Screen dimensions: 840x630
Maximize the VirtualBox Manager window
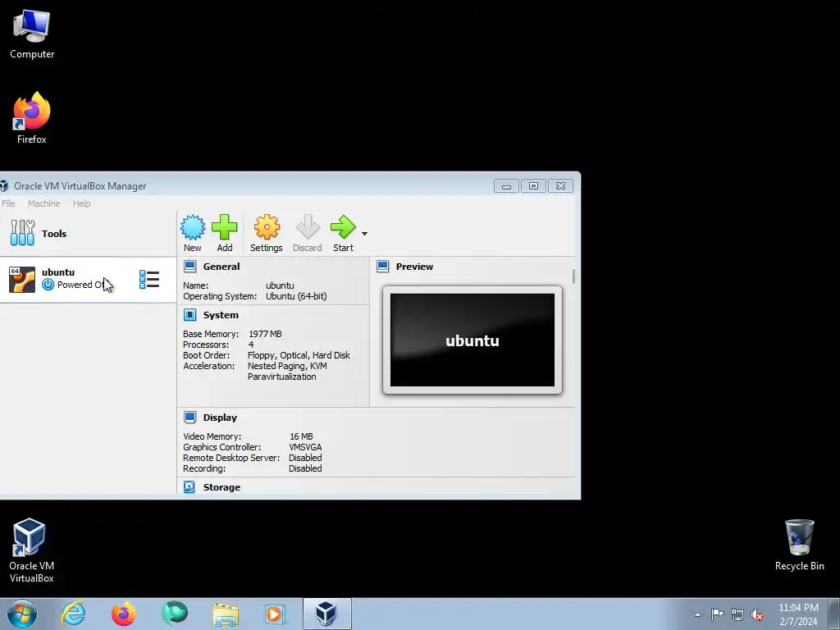pyautogui.click(x=533, y=186)
